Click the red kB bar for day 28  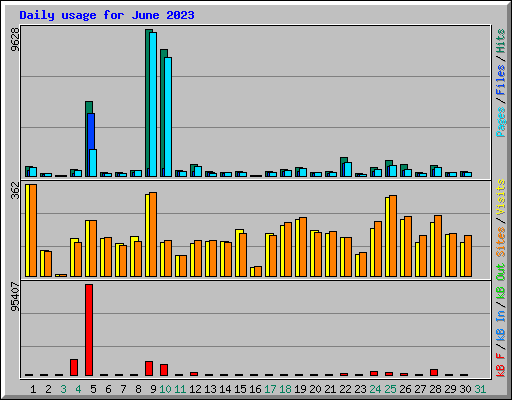point(434,372)
